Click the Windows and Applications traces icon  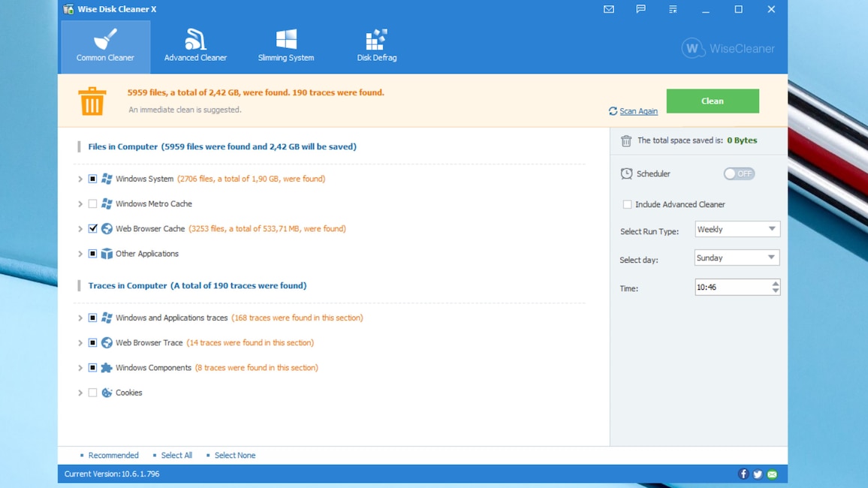tap(107, 318)
